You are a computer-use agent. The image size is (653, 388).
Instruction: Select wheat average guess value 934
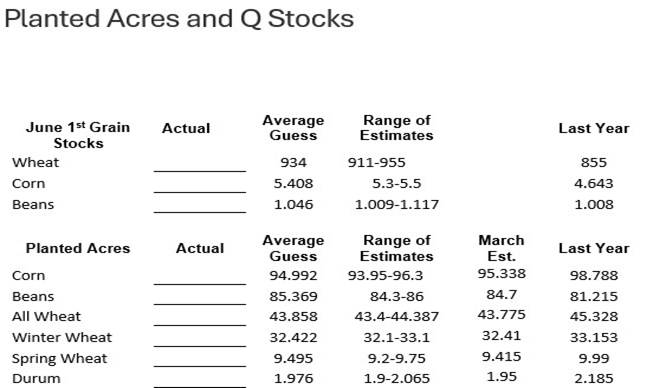point(293,162)
